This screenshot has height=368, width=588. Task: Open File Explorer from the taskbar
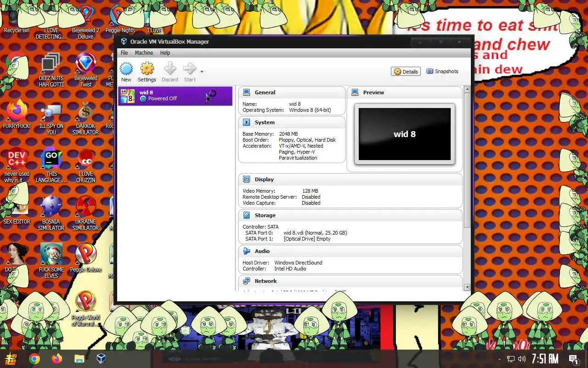[79, 359]
